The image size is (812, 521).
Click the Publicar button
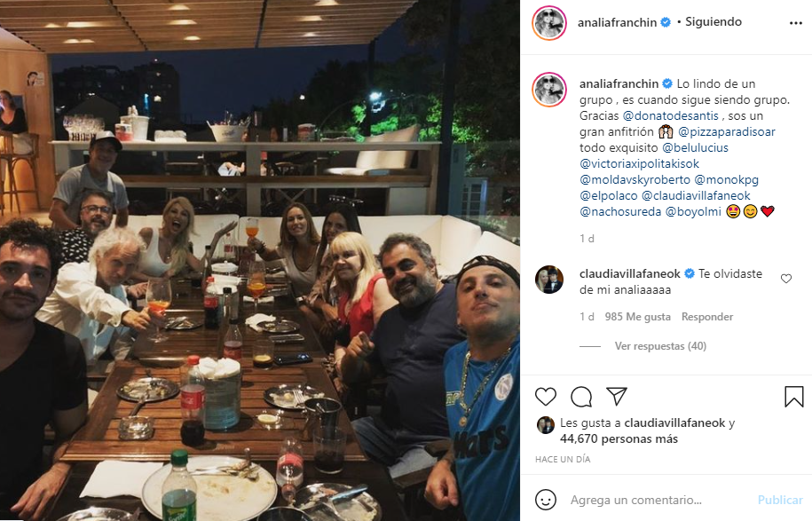point(780,500)
